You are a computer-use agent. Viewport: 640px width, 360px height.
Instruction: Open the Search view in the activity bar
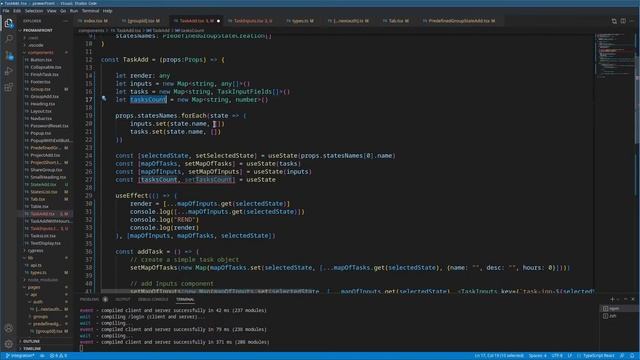click(9, 39)
